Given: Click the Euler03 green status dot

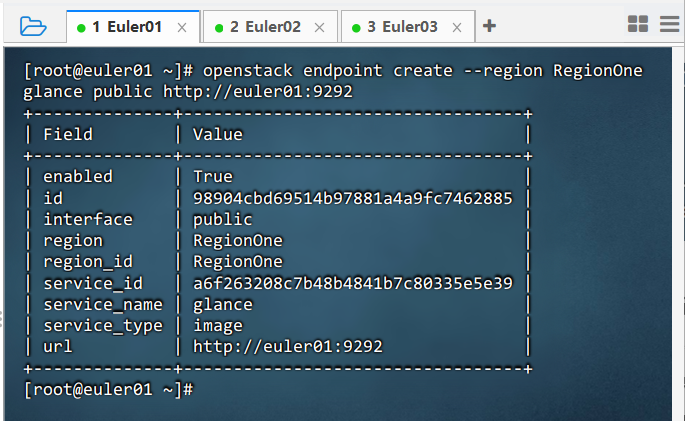Looking at the screenshot, I should [x=356, y=28].
